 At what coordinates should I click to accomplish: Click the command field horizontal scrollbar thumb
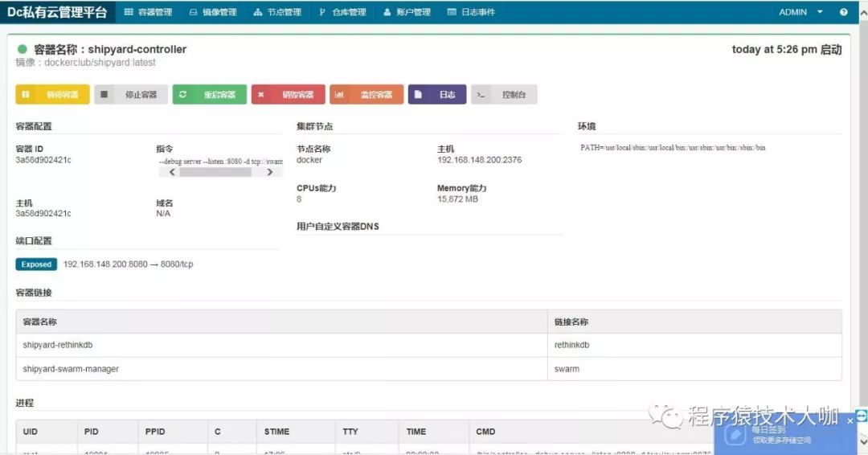[215, 172]
